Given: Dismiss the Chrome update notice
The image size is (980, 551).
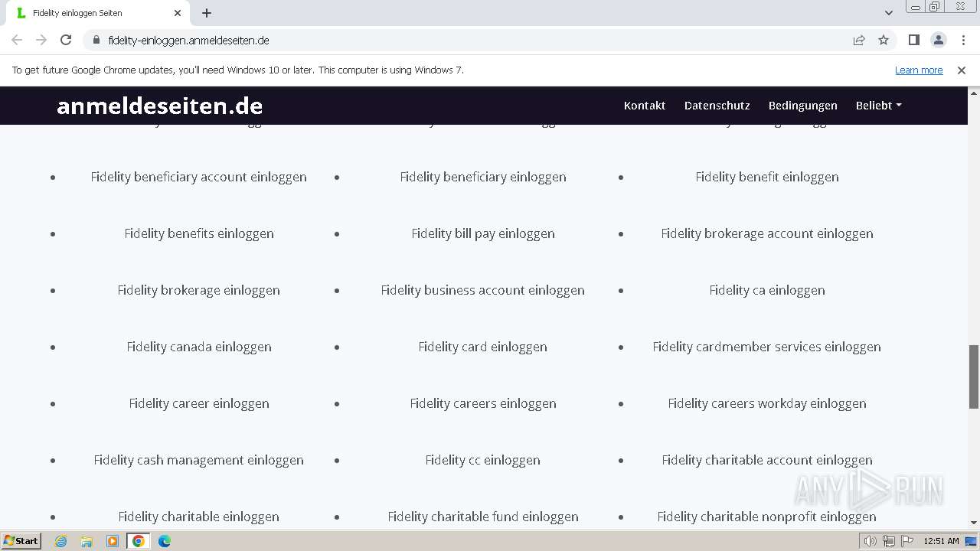Looking at the screenshot, I should 962,70.
